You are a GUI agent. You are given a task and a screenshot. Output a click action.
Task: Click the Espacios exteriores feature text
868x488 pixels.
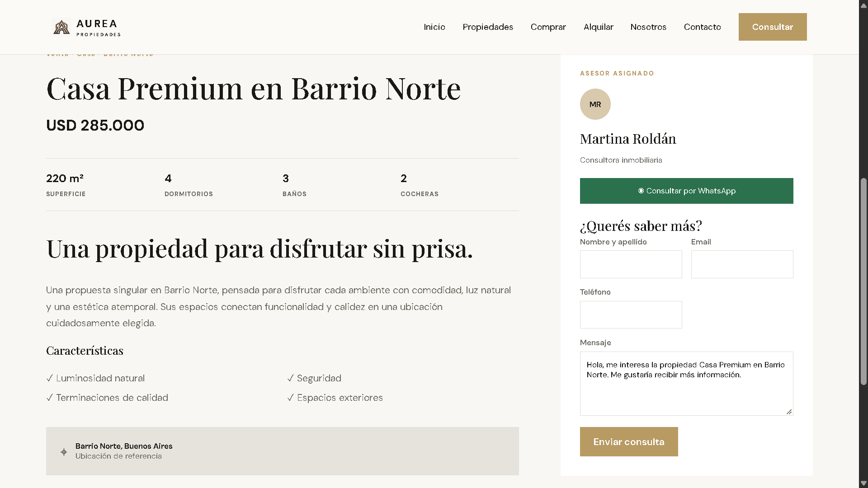(x=340, y=398)
